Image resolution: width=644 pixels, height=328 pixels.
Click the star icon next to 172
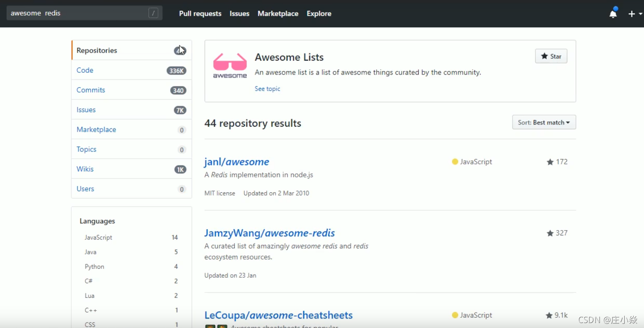point(550,162)
